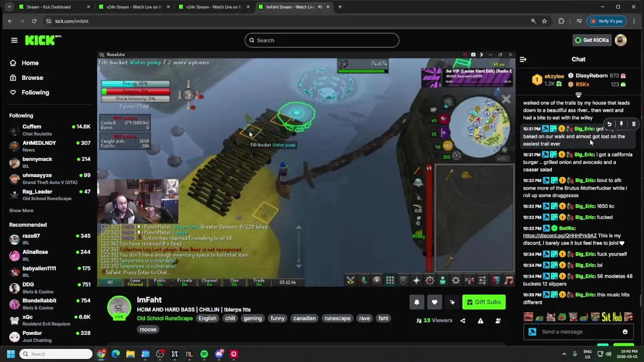Open File Explorer from the taskbar
The image size is (644, 362).
(x=130, y=354)
